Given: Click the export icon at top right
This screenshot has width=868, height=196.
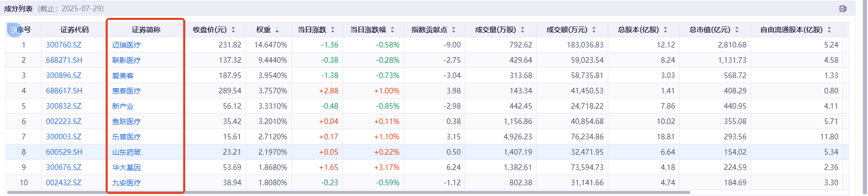Looking at the screenshot, I should pos(843,9).
